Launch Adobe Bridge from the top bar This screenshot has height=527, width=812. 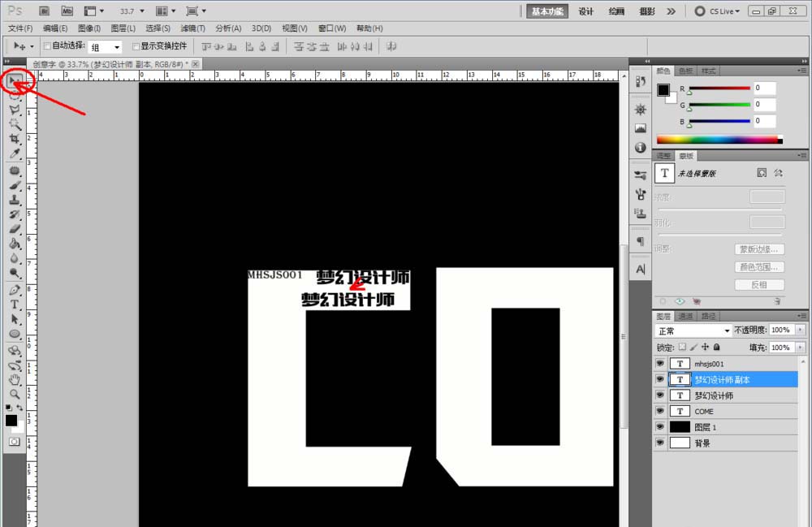click(x=44, y=11)
